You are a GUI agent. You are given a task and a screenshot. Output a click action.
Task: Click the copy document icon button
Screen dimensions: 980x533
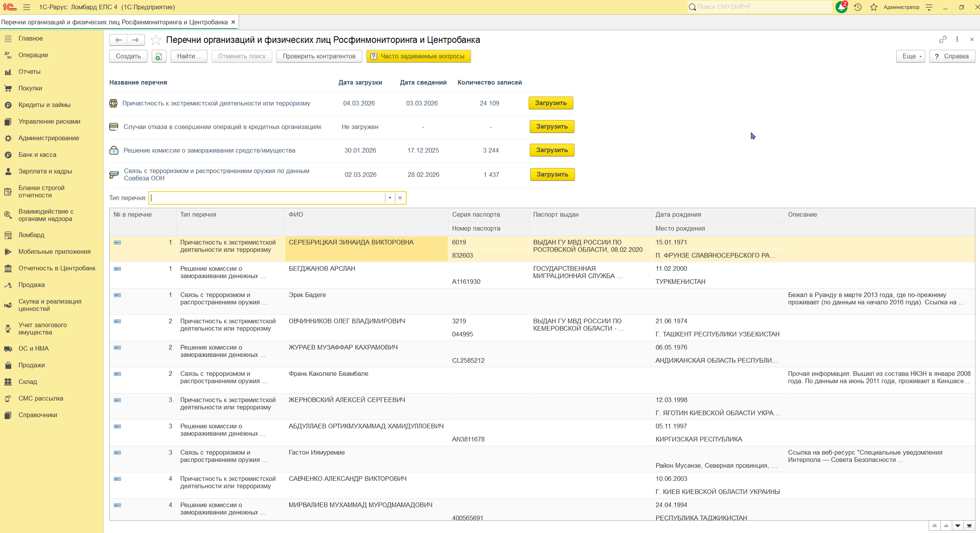click(x=159, y=56)
